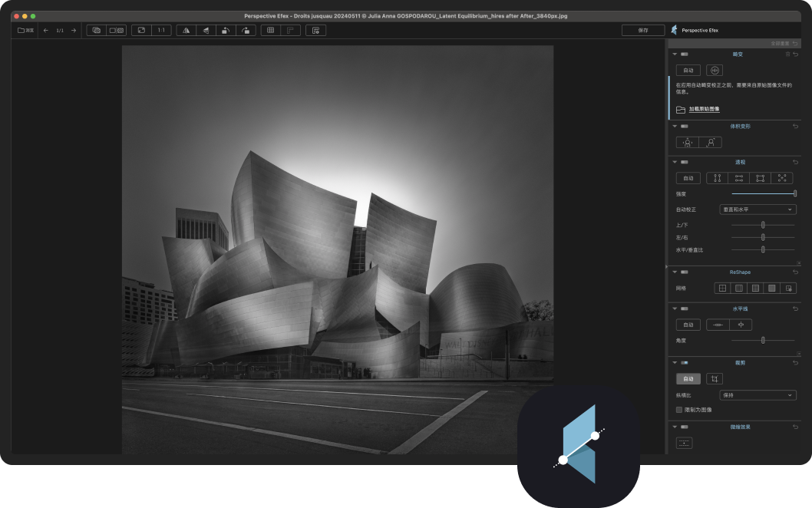Enable the 限制为图像 checkbox

coord(679,410)
